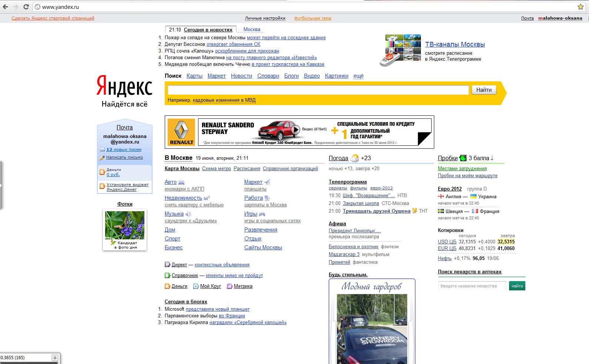Screen dimensions: 589x364
Task: Open ТВ-каналы Москвы link
Action: tap(455, 44)
